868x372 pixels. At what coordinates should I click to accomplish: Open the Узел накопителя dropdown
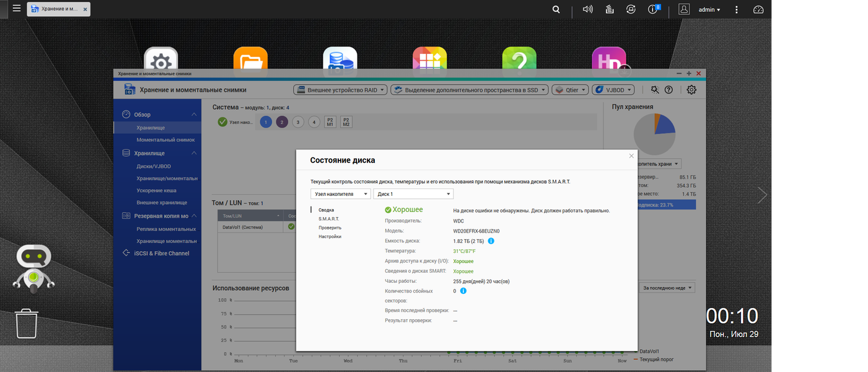tap(340, 194)
